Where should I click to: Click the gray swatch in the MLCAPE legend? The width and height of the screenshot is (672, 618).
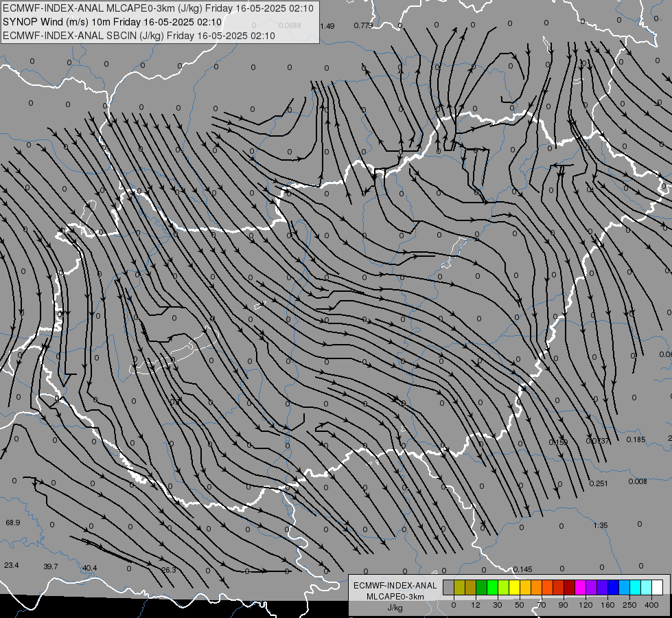tap(449, 587)
